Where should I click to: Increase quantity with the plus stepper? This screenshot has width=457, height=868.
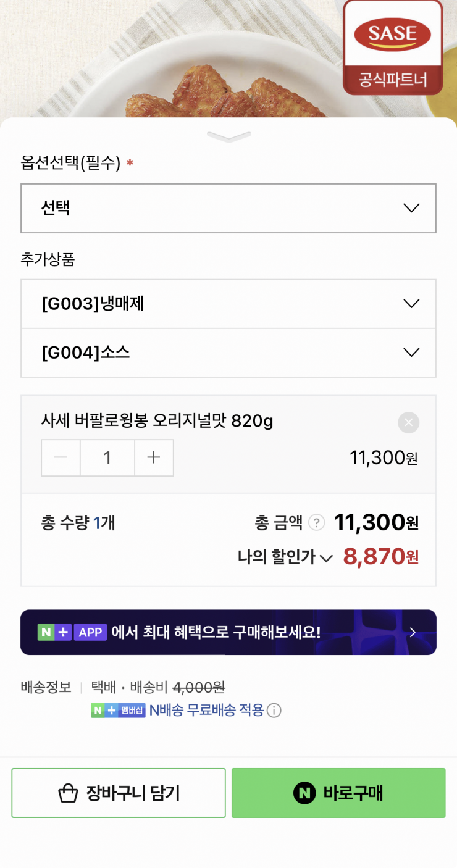pyautogui.click(x=154, y=457)
